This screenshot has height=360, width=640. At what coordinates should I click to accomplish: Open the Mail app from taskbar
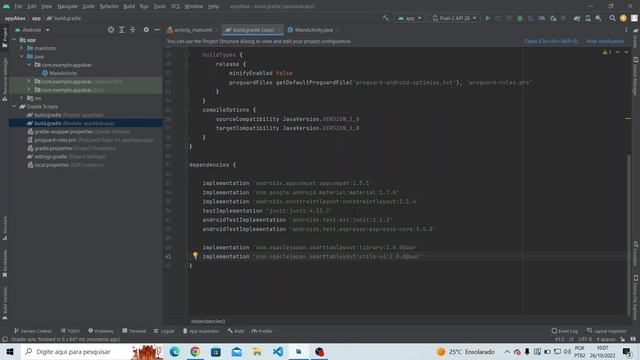[x=236, y=351]
